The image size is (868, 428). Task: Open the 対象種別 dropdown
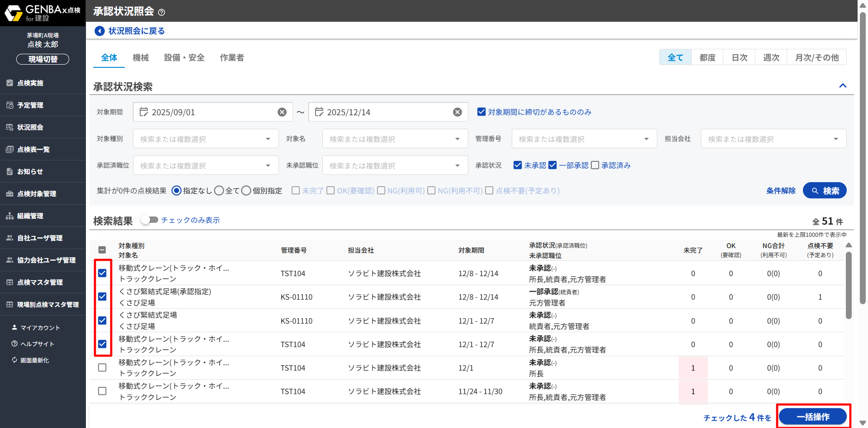(x=206, y=139)
